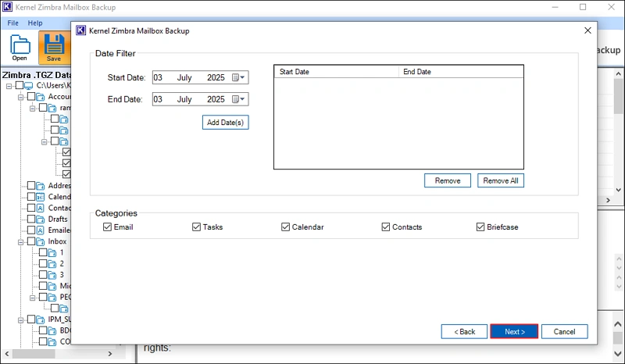Viewport: 625px width, 364px height.
Task: Click the End Date column header
Action: [x=461, y=72]
